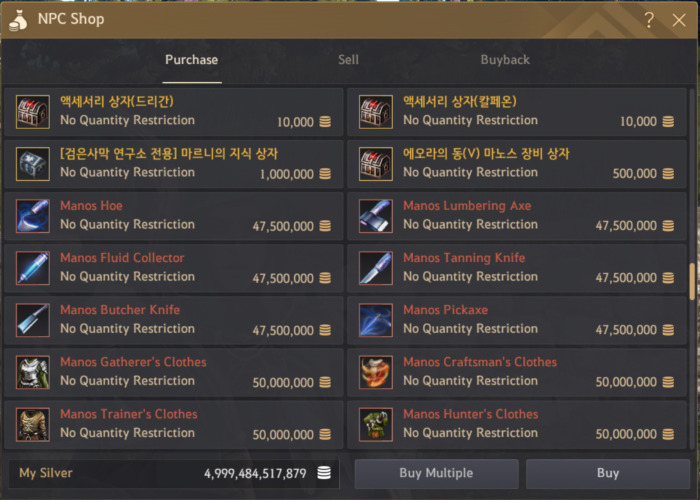The width and height of the screenshot is (700, 500).
Task: Open the help question mark icon
Action: (649, 20)
